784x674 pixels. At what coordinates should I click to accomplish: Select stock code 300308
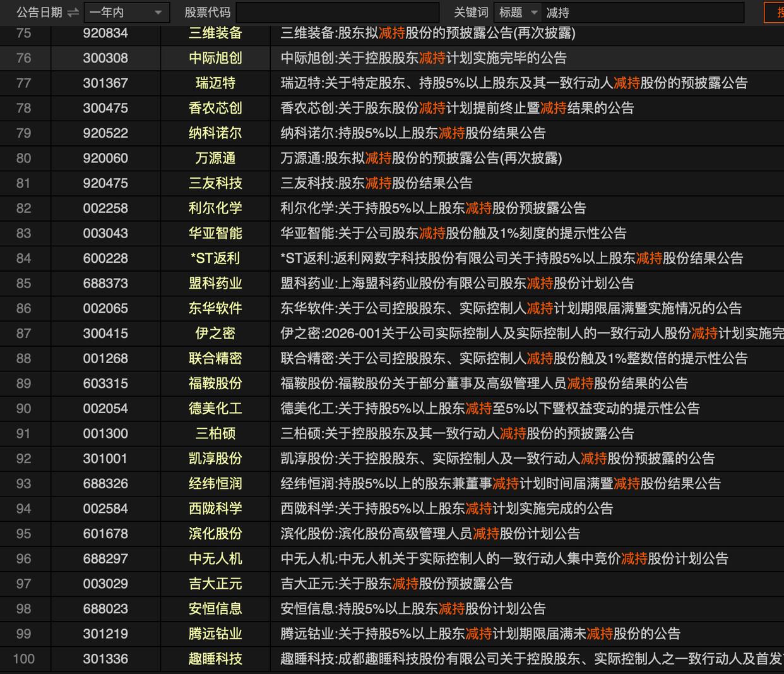pyautogui.click(x=105, y=58)
